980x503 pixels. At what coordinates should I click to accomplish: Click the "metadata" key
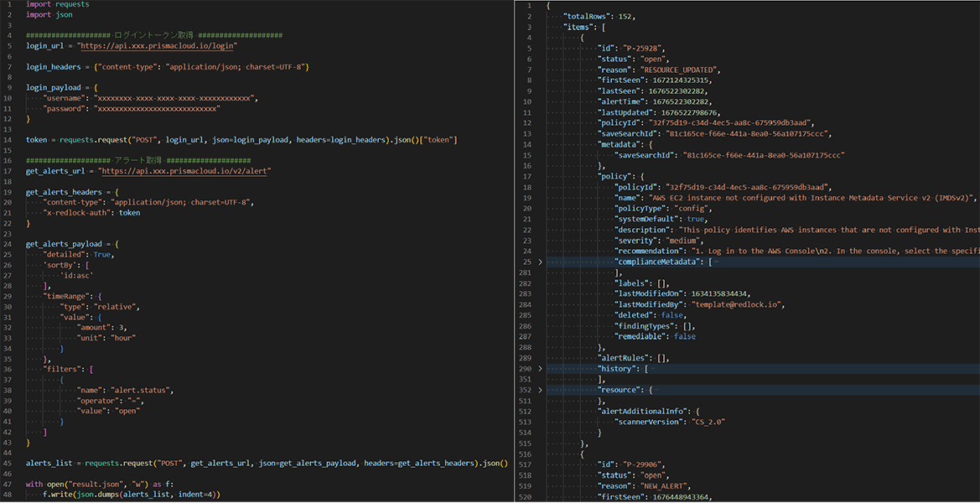click(x=618, y=143)
